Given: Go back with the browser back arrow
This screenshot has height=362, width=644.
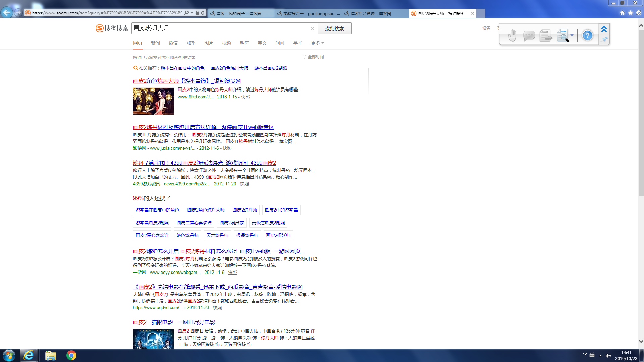Looking at the screenshot, I should coord(7,13).
